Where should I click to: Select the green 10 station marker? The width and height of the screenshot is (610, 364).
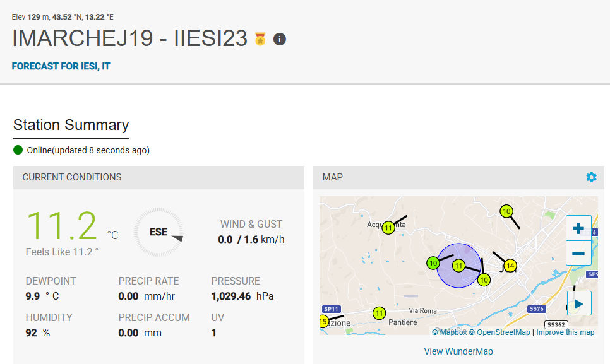(433, 263)
